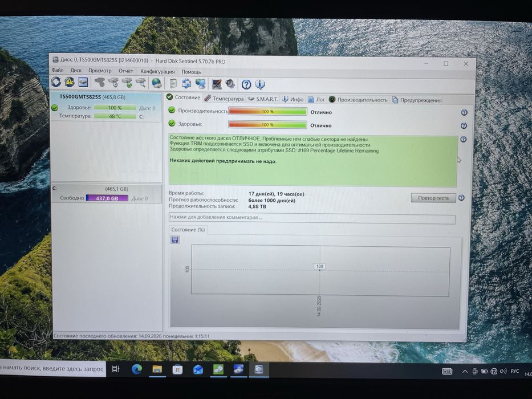
Task: Click the gray disk test toolbar icon
Action: (x=99, y=83)
